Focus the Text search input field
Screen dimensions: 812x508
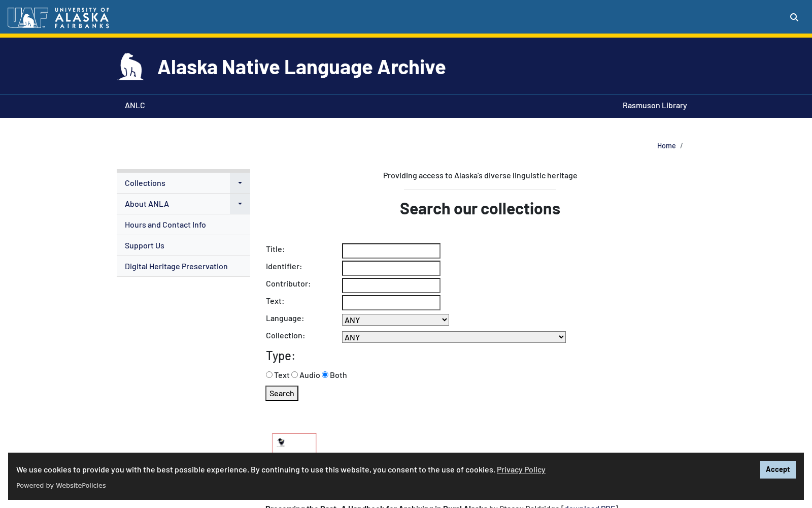pyautogui.click(x=391, y=303)
